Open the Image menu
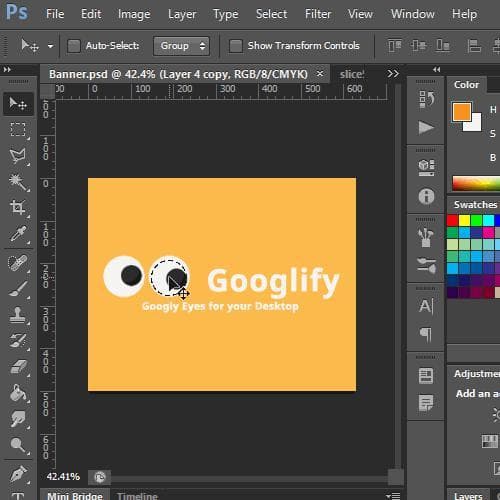The width and height of the screenshot is (500, 500). click(x=134, y=14)
